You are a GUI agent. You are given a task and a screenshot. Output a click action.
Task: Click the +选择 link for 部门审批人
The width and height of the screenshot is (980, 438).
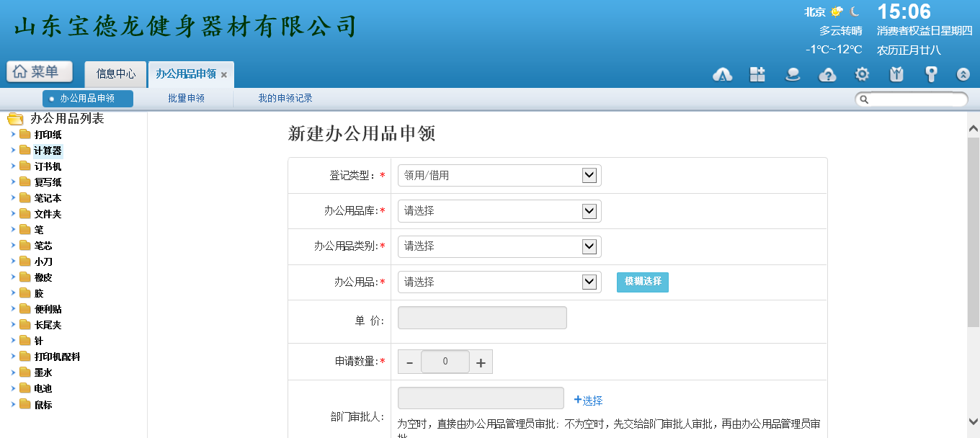click(588, 401)
